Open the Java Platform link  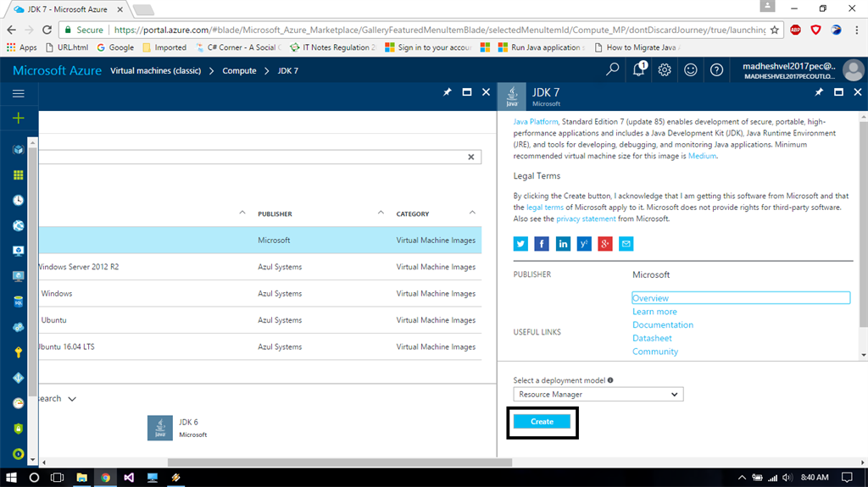(536, 122)
